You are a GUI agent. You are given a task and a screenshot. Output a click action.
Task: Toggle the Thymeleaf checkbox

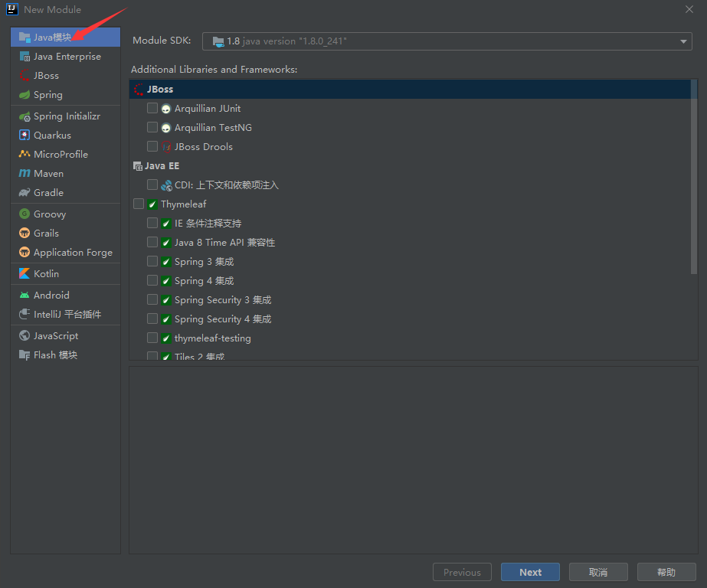click(x=139, y=204)
